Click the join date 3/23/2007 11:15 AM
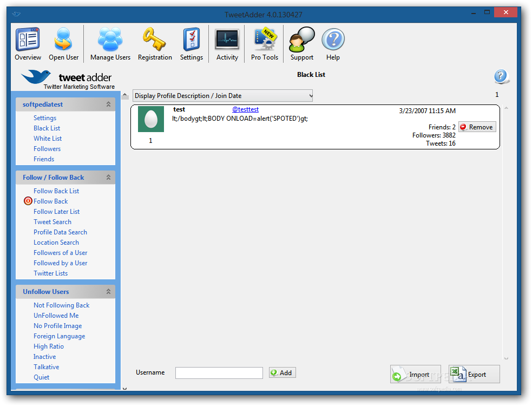 point(427,110)
